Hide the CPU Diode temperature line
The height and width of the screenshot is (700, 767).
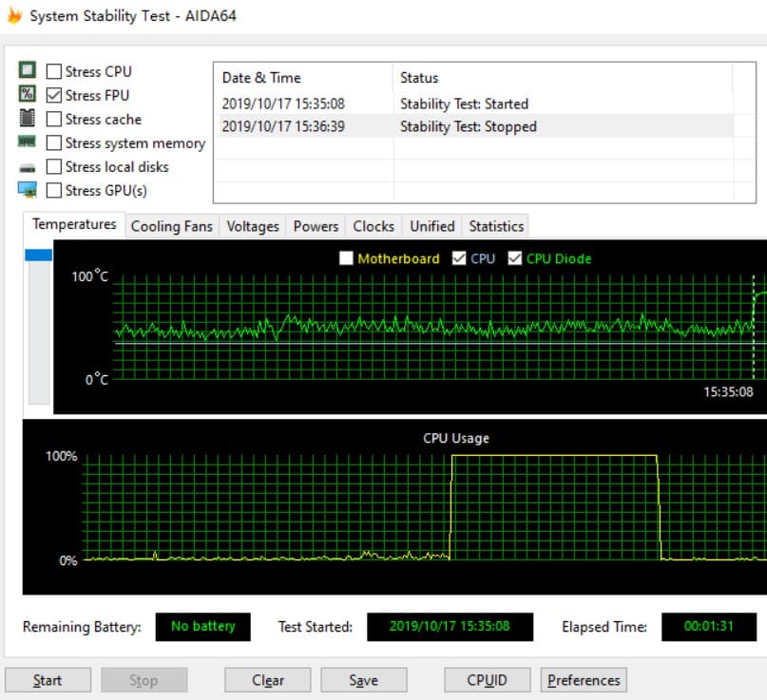(x=514, y=258)
